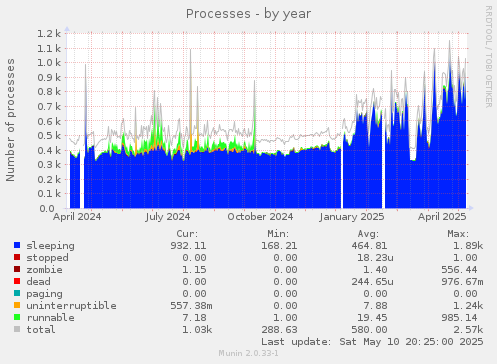Click sleeping maximum value 1.89k

pyautogui.click(x=468, y=246)
